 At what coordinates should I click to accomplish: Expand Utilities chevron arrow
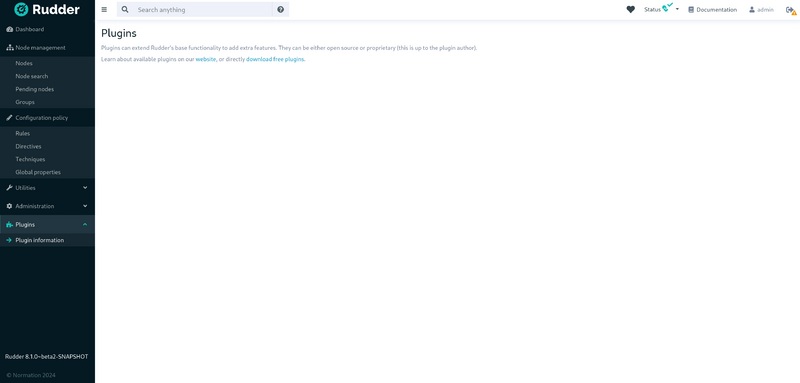[85, 188]
